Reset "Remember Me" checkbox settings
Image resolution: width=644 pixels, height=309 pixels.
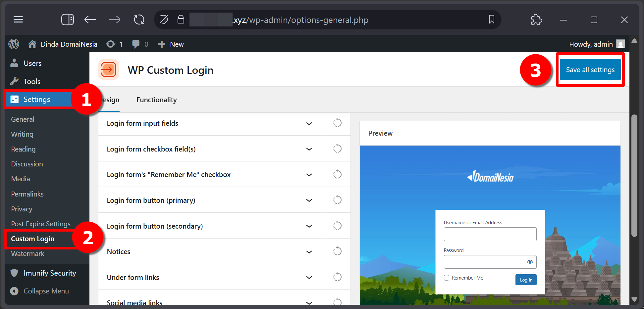(337, 174)
